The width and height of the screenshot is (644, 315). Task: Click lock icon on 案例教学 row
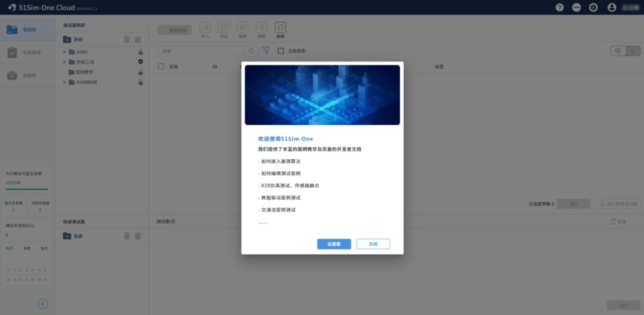coord(141,72)
